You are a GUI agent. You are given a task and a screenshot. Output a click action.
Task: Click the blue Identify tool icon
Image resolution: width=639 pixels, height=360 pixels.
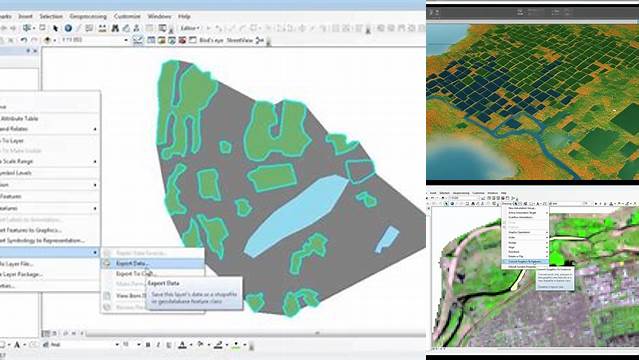68,28
